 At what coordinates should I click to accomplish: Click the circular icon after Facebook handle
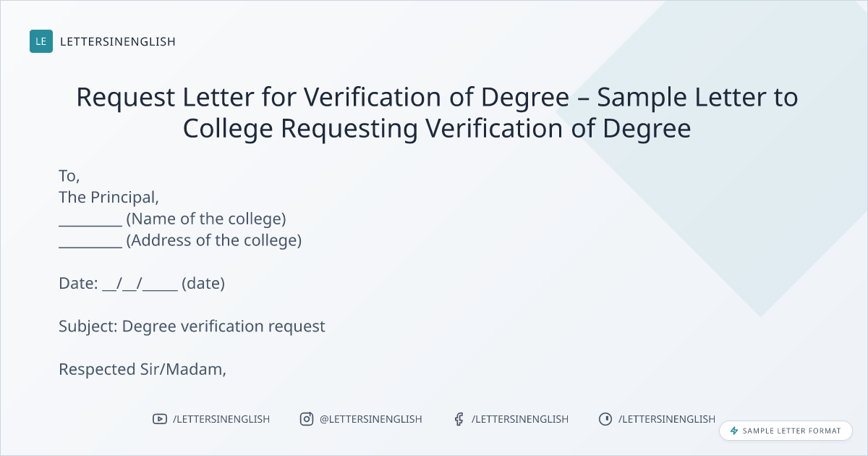point(605,419)
